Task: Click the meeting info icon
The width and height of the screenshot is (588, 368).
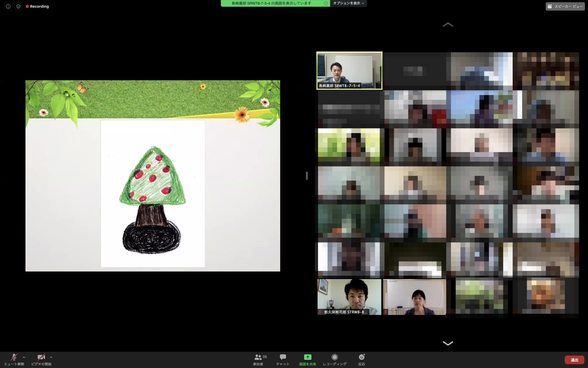Action: (x=8, y=6)
